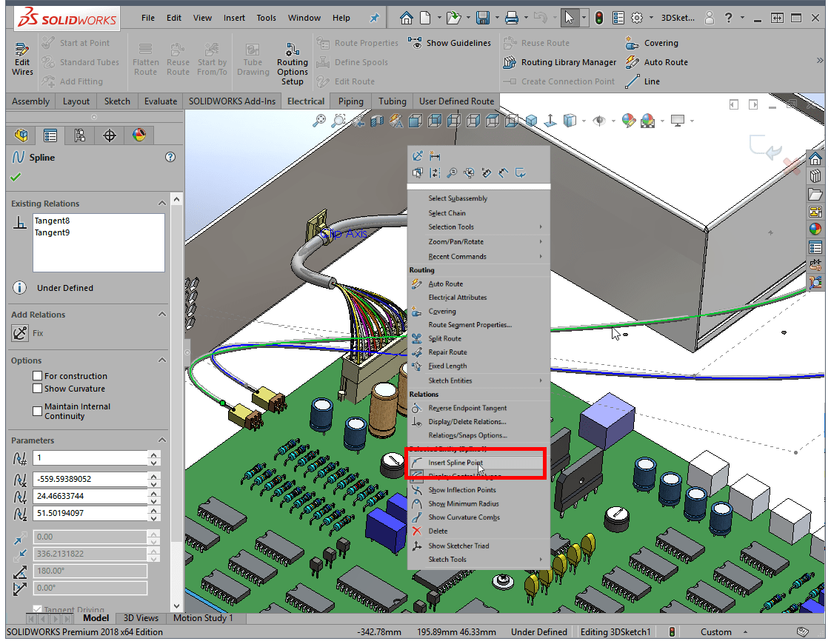Viewport: 831px width, 644px height.
Task: Collapse Options section
Action: point(162,360)
